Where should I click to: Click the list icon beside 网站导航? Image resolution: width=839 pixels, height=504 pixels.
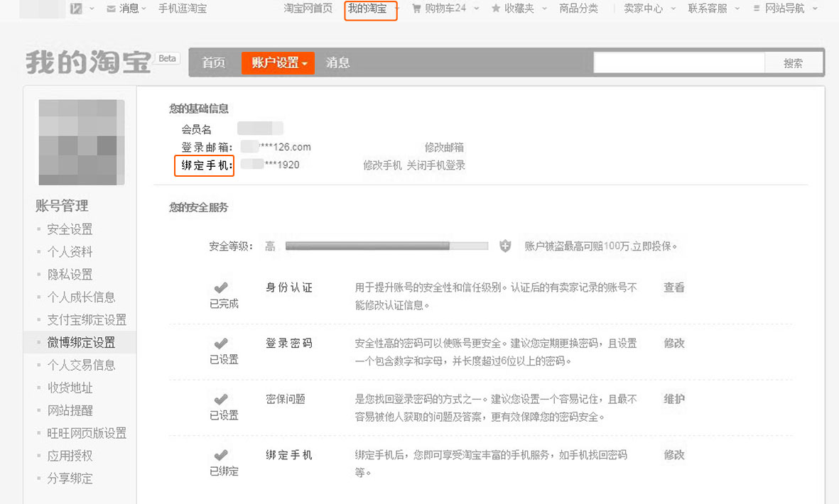coord(756,9)
